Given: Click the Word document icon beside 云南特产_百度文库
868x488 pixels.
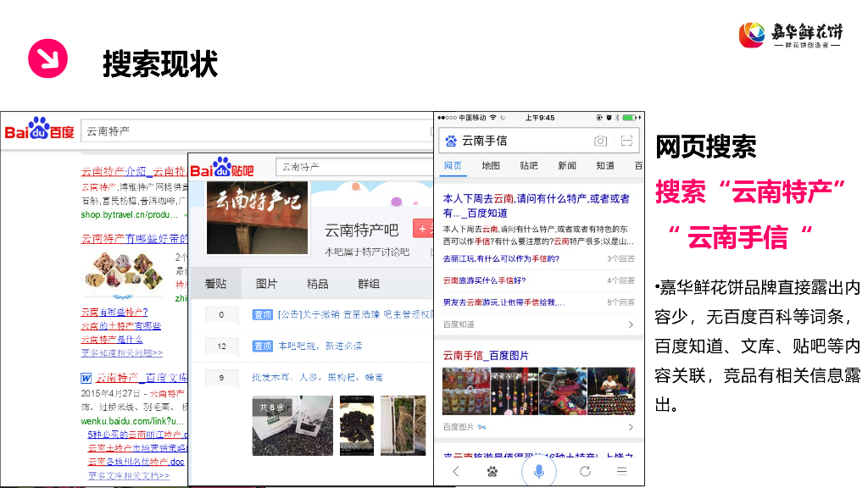Looking at the screenshot, I should pos(86,379).
